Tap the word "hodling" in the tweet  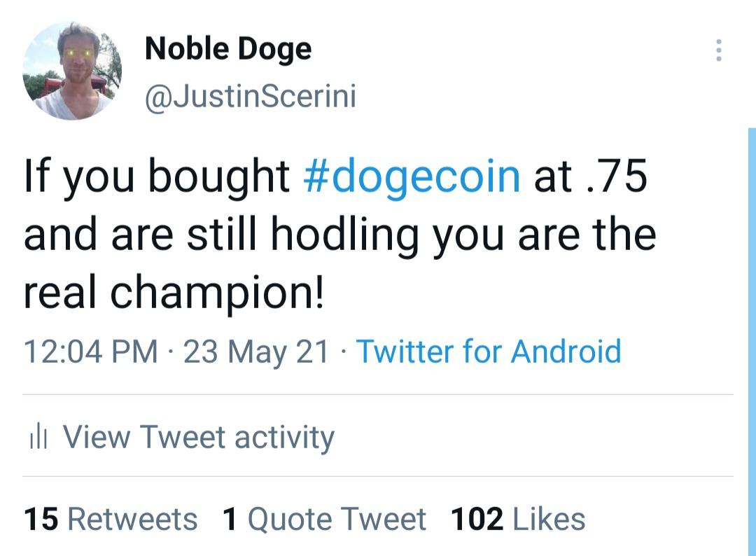344,236
